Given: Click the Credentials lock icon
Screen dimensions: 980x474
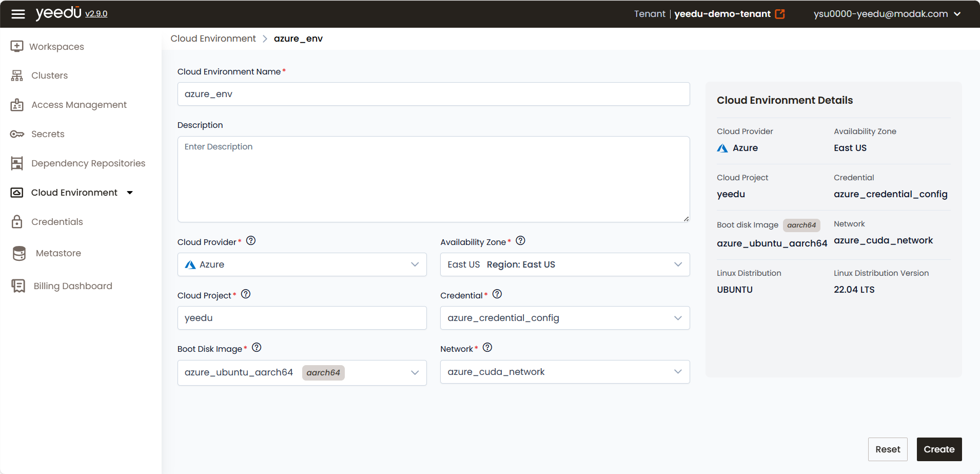Looking at the screenshot, I should (x=17, y=222).
